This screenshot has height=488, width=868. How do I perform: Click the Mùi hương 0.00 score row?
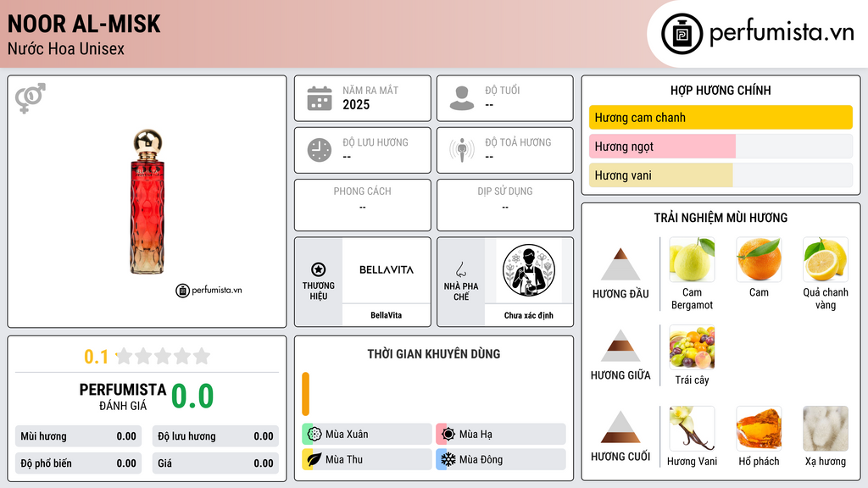tap(78, 436)
